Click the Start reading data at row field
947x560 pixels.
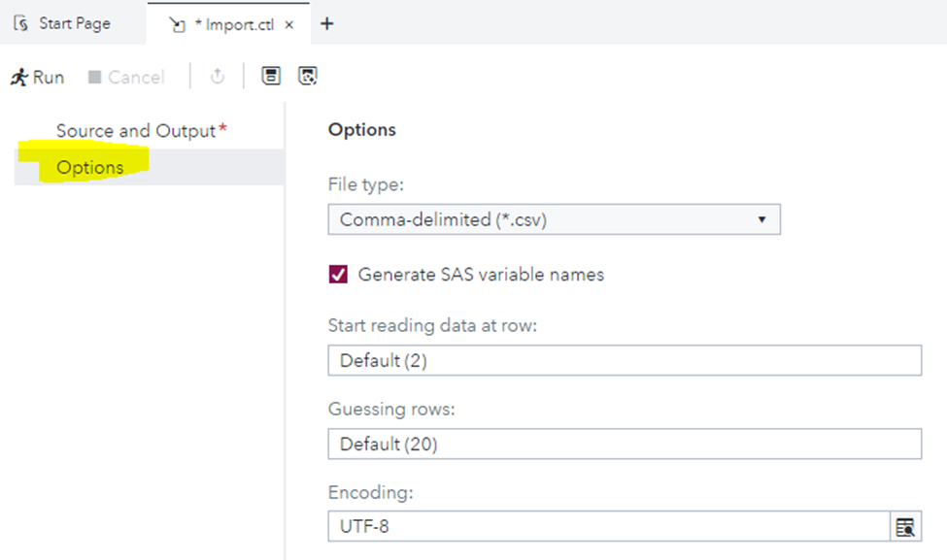(x=624, y=361)
